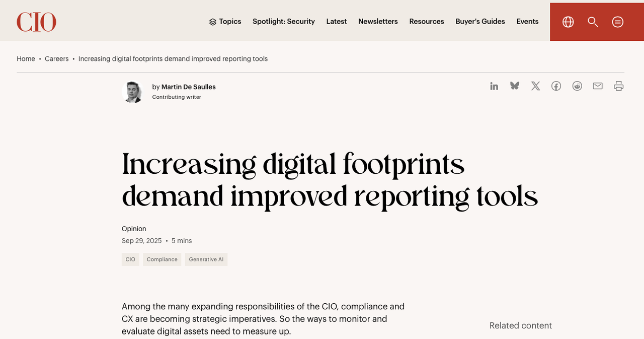Open the CIO logo homepage link
The image size is (644, 339).
[36, 22]
